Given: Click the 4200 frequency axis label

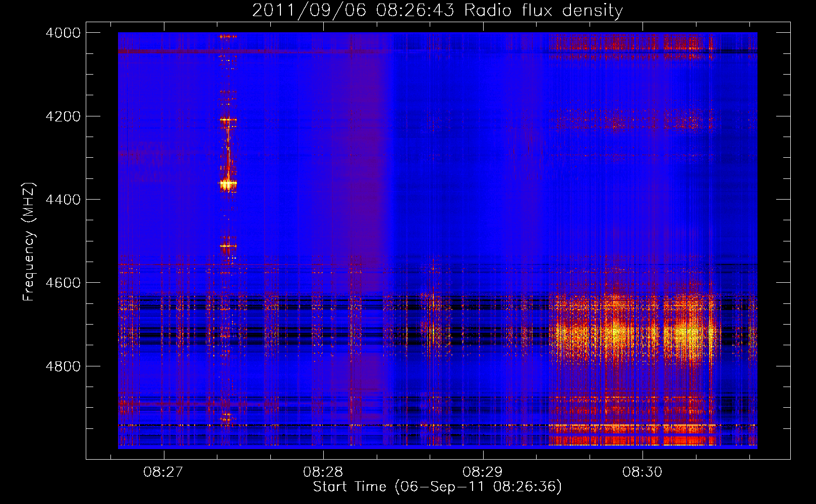Looking at the screenshot, I should pos(63,116).
